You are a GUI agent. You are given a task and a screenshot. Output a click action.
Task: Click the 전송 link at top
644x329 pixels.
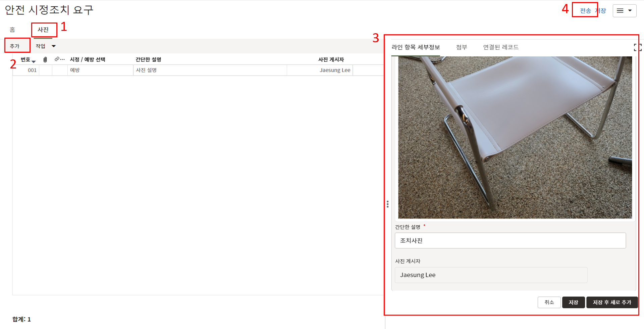[585, 11]
